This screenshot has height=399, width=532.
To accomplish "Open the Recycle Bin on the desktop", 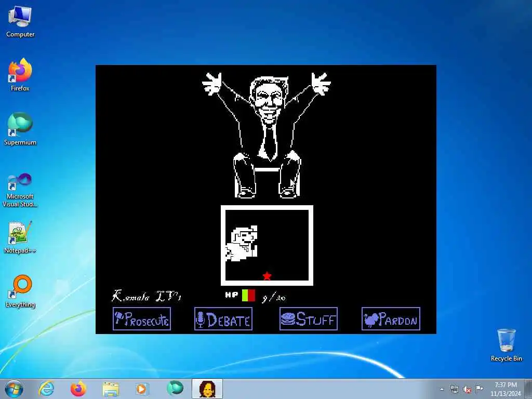I will [506, 345].
